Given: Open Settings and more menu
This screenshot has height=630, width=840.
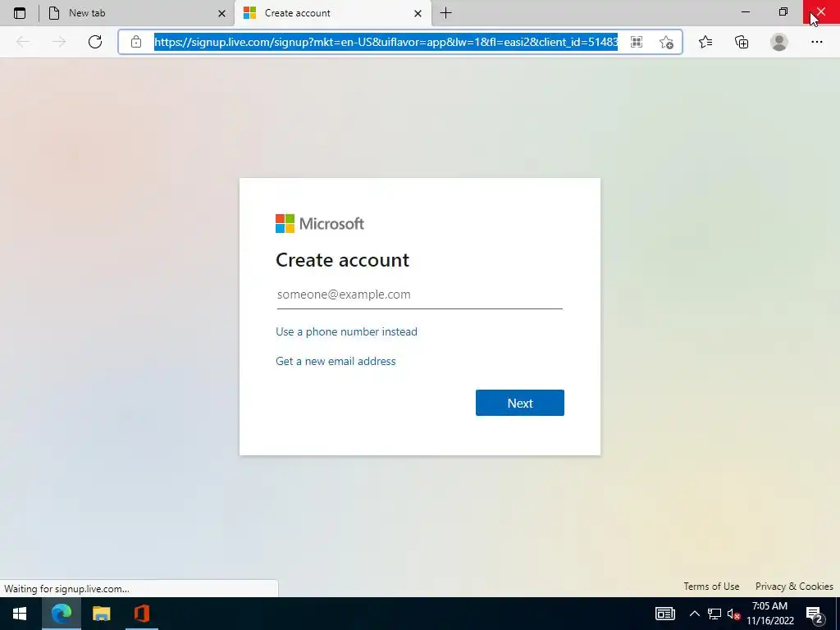Looking at the screenshot, I should point(816,42).
